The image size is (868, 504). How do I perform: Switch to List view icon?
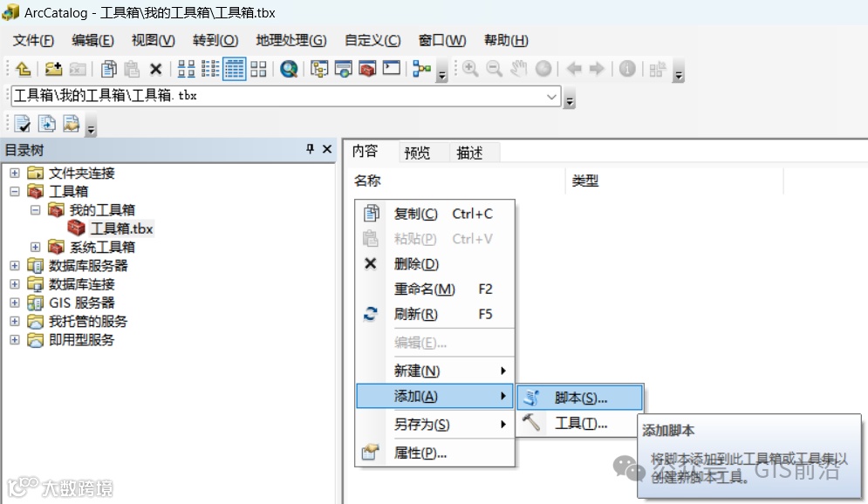point(210,69)
